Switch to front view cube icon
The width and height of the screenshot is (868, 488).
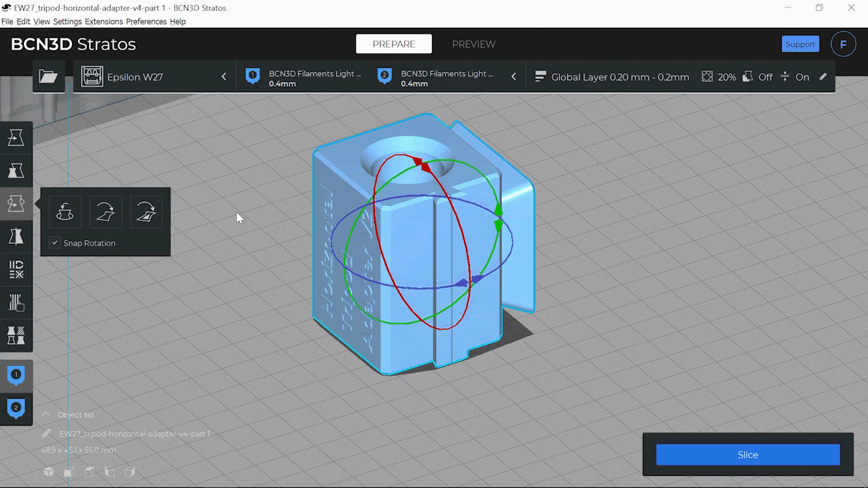coord(68,472)
